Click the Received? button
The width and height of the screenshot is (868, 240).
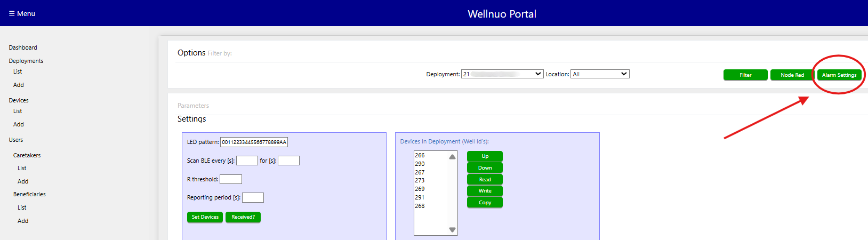[243, 217]
